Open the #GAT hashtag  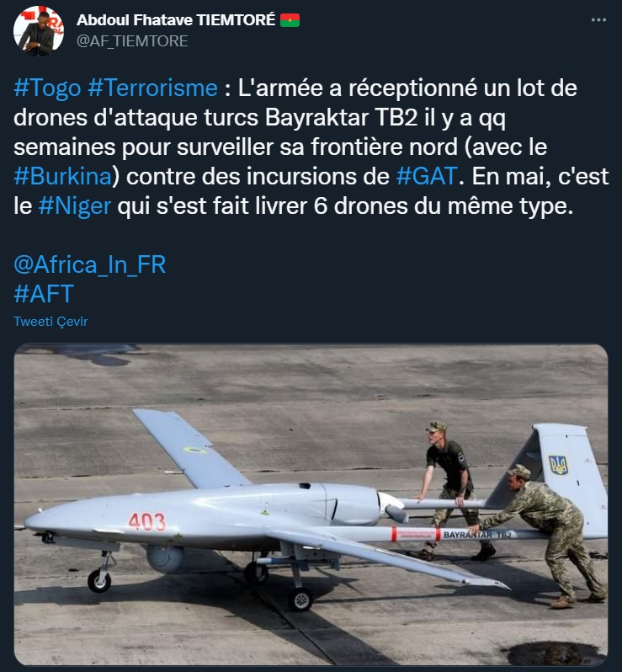pyautogui.click(x=427, y=177)
